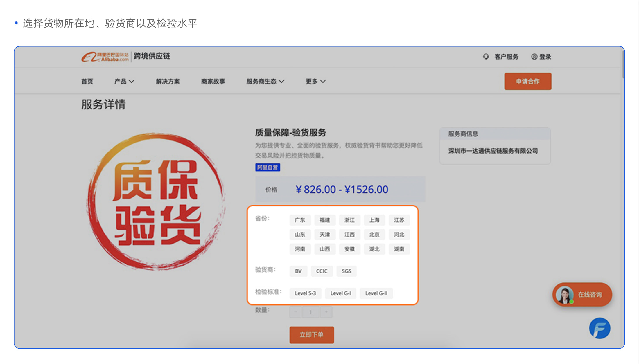Viewport: 639px width, 364px height.
Task: Click the 阿里自营 blue badge
Action: [268, 167]
